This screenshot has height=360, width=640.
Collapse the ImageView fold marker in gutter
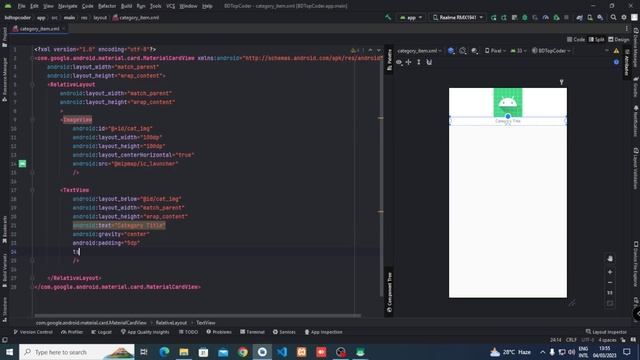click(32, 120)
